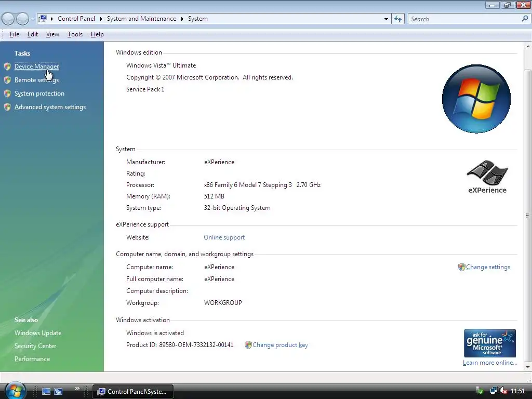Restore down the window via title bar button
Screen dimensions: 532x399
[x=508, y=5]
